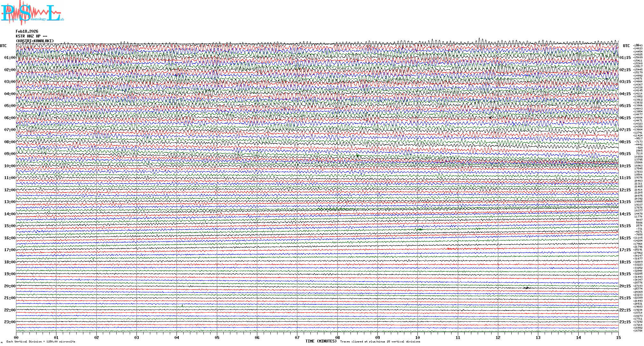This screenshot has height=346, width=644.
Task: Click minute tick 15 on the bottom axis
Action: click(x=618, y=338)
